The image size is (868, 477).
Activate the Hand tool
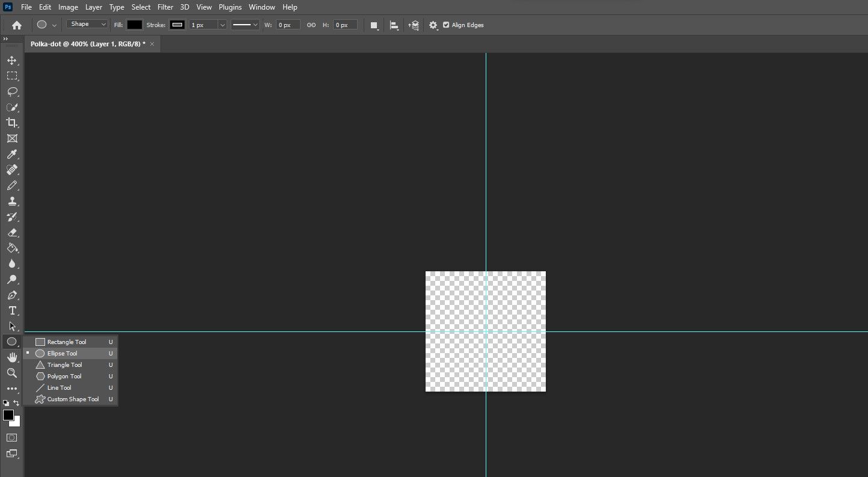click(x=12, y=357)
